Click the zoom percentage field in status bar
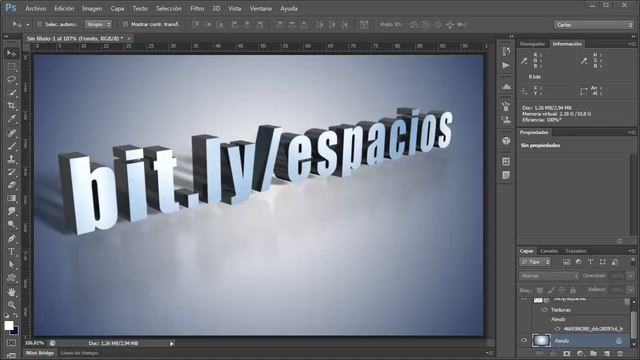Screen dimensions: 640x360 tap(35, 343)
